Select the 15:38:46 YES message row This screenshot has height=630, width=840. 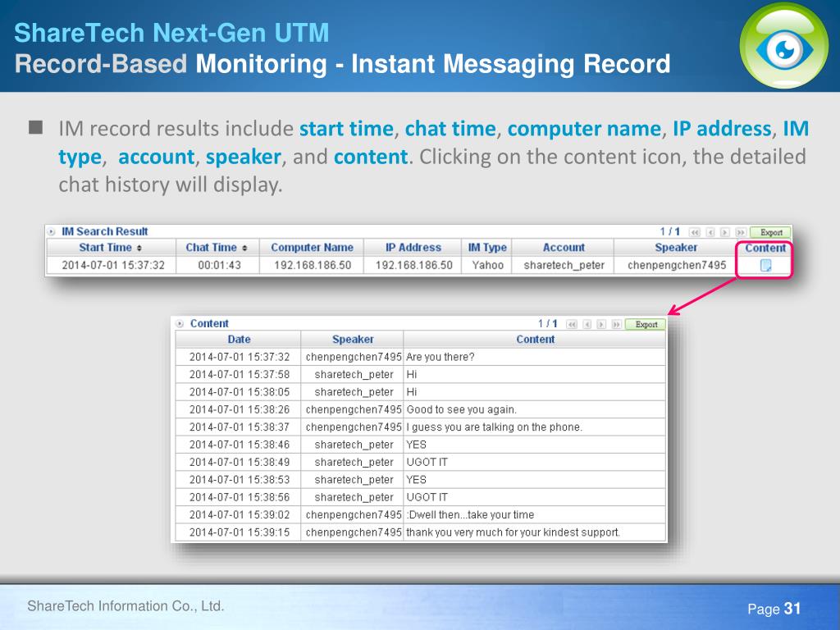click(x=421, y=445)
